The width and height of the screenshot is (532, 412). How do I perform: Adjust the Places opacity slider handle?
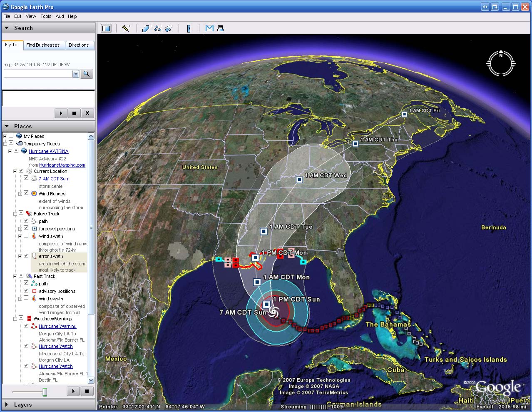pyautogui.click(x=45, y=392)
